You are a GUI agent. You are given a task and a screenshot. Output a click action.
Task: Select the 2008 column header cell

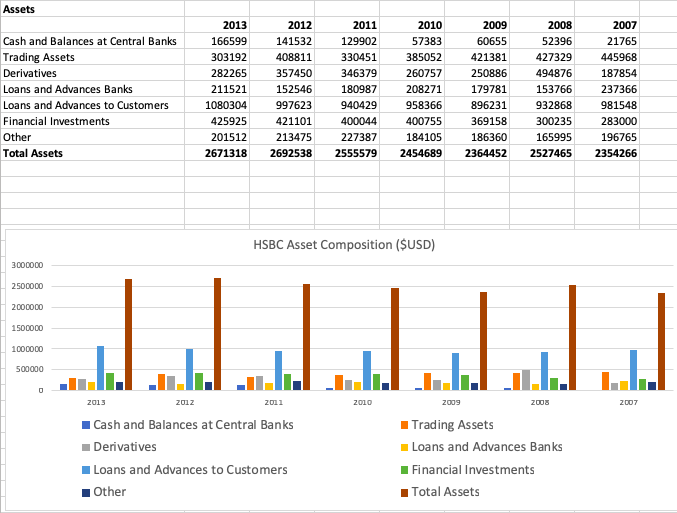(x=542, y=25)
